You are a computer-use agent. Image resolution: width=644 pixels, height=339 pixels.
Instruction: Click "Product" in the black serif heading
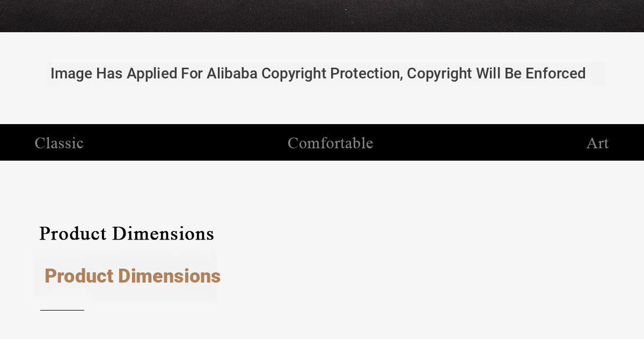click(x=73, y=234)
